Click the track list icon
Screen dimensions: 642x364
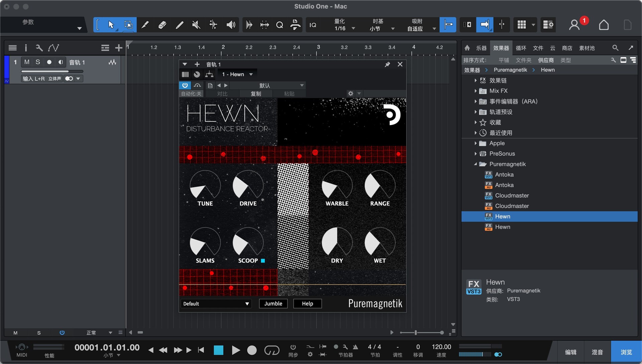pyautogui.click(x=13, y=48)
